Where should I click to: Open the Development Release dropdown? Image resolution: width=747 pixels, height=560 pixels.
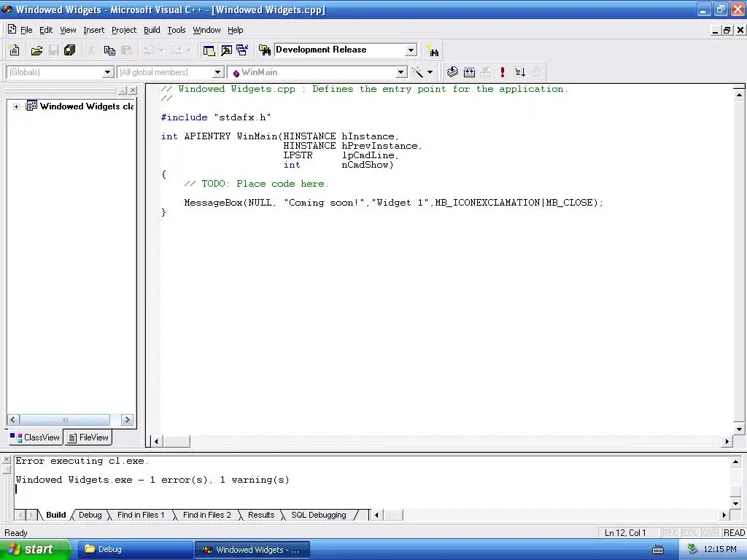pos(411,50)
